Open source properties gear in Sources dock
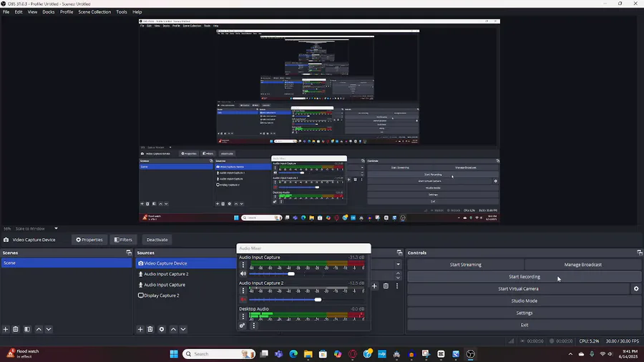The height and width of the screenshot is (362, 644). [x=162, y=329]
